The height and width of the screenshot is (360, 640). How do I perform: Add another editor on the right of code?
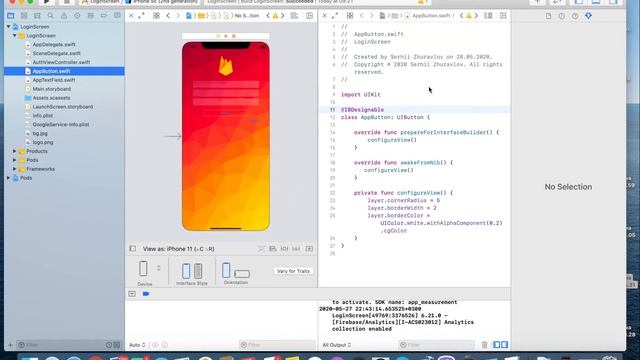point(503,16)
